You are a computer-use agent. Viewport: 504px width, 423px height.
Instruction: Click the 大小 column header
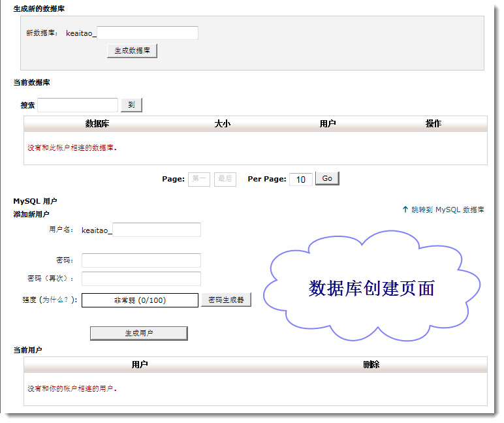point(222,123)
